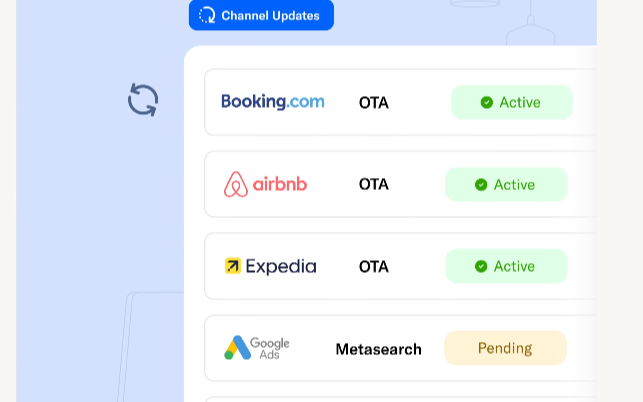Click the green check icon in Booking.com status
Screen dimensions: 643x402
(x=487, y=102)
